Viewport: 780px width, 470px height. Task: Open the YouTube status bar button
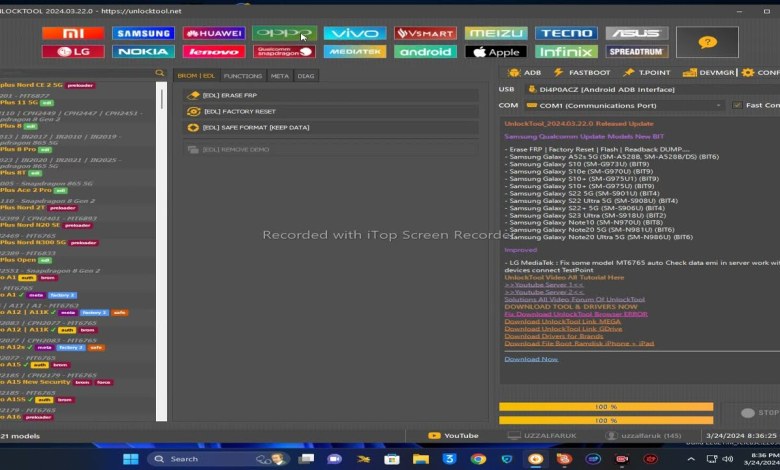pyautogui.click(x=453, y=436)
